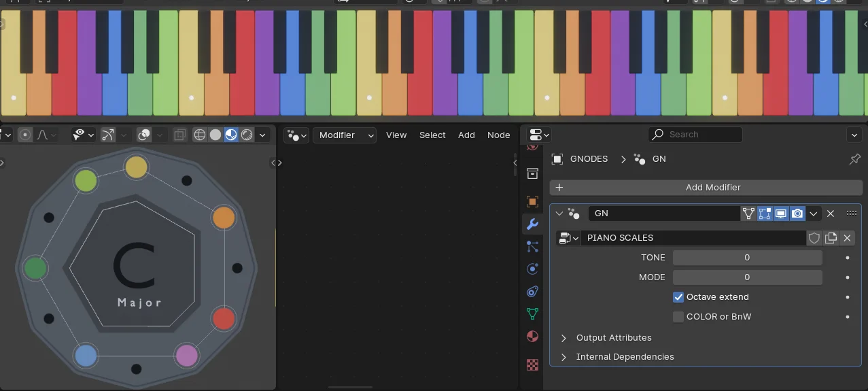This screenshot has width=868, height=391.
Task: Toggle GN modifier edit mode display
Action: pos(765,214)
